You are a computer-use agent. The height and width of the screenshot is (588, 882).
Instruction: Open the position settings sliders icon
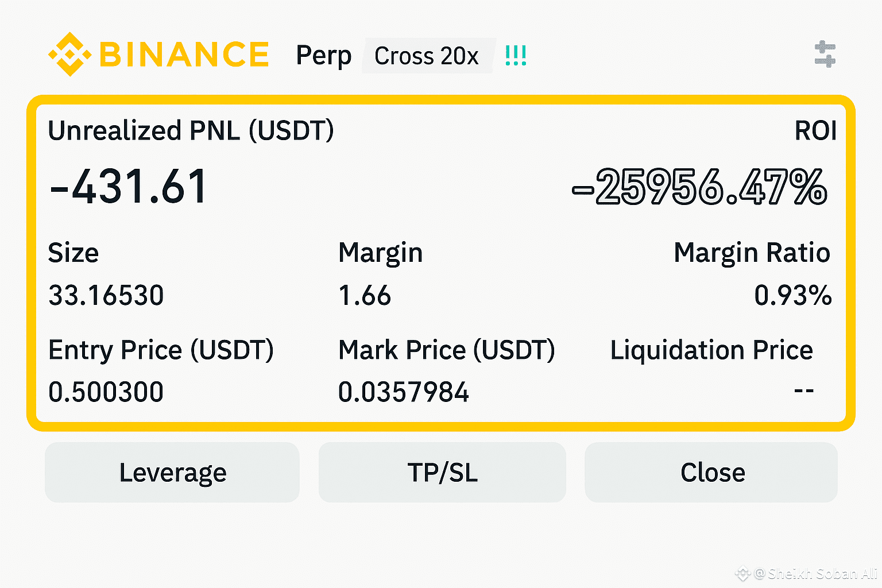[825, 55]
